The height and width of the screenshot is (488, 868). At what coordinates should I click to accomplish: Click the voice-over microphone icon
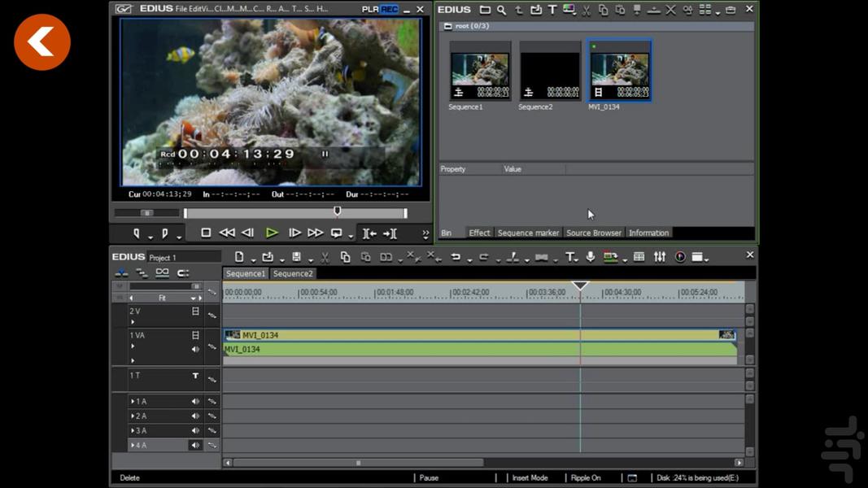[590, 257]
